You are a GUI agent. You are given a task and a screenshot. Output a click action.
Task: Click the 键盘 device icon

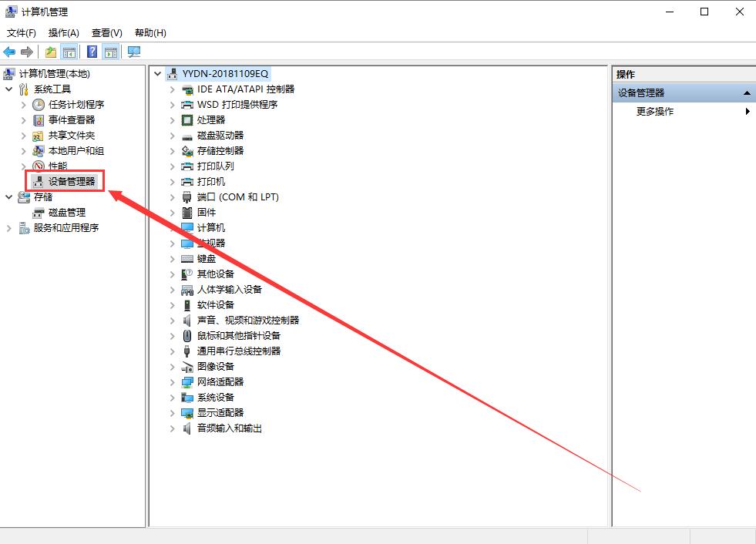tap(186, 258)
